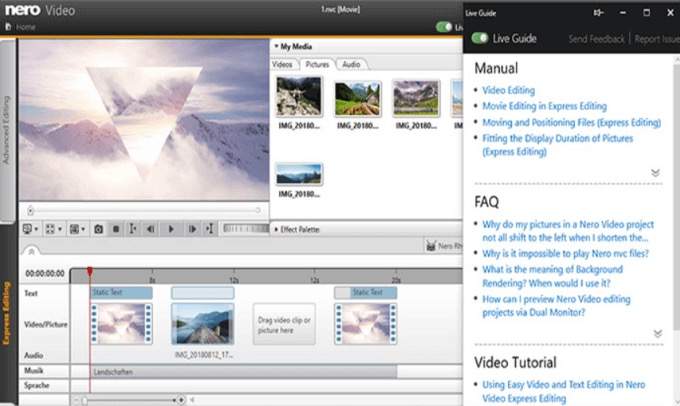Click Report Issue in Live Guide

click(x=657, y=39)
